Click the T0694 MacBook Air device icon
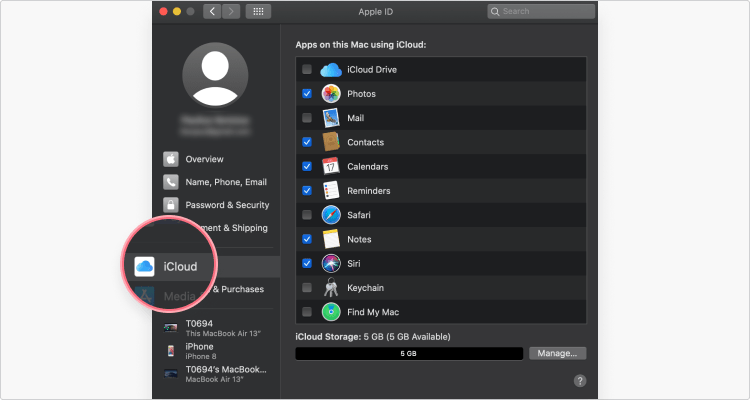 pos(171,328)
